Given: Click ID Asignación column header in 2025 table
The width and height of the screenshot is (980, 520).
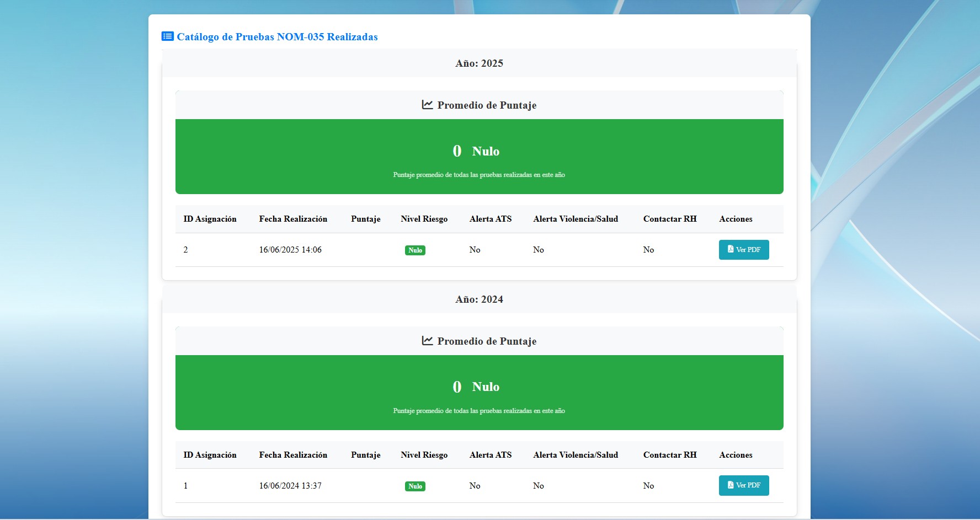Looking at the screenshot, I should [210, 219].
